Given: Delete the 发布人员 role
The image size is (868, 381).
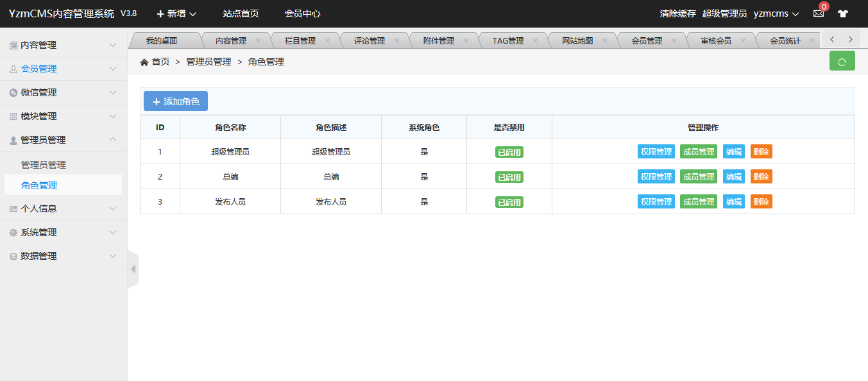Looking at the screenshot, I should [761, 202].
